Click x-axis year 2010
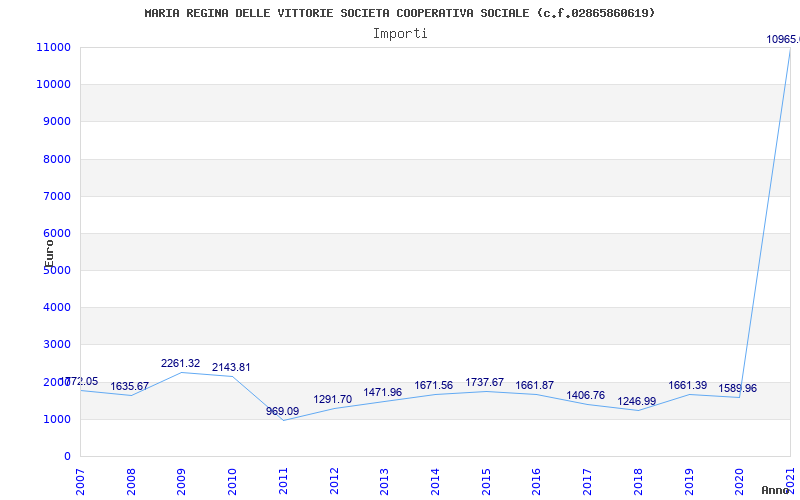This screenshot has width=800, height=500. [x=232, y=481]
